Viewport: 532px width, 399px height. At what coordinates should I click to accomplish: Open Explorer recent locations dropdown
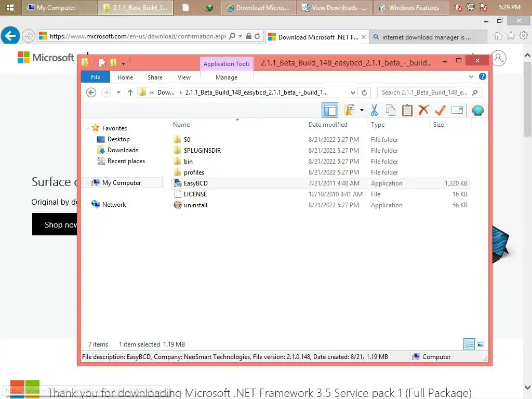[118, 92]
